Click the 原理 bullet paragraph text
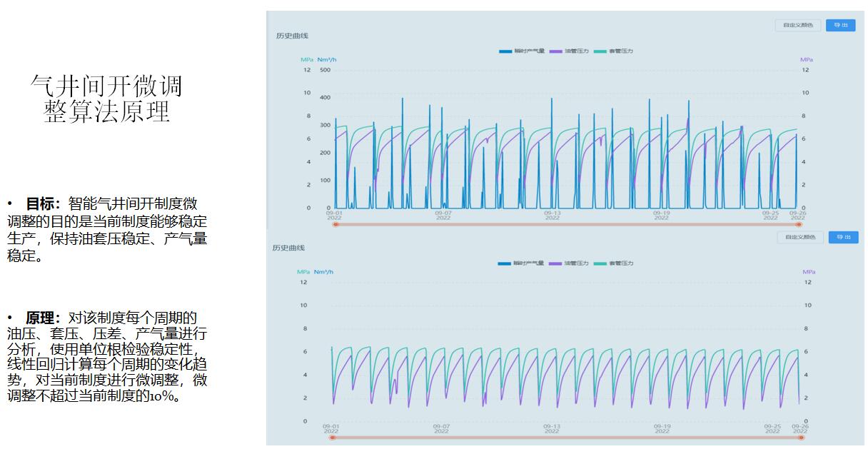This screenshot has height=449, width=868. [107, 356]
